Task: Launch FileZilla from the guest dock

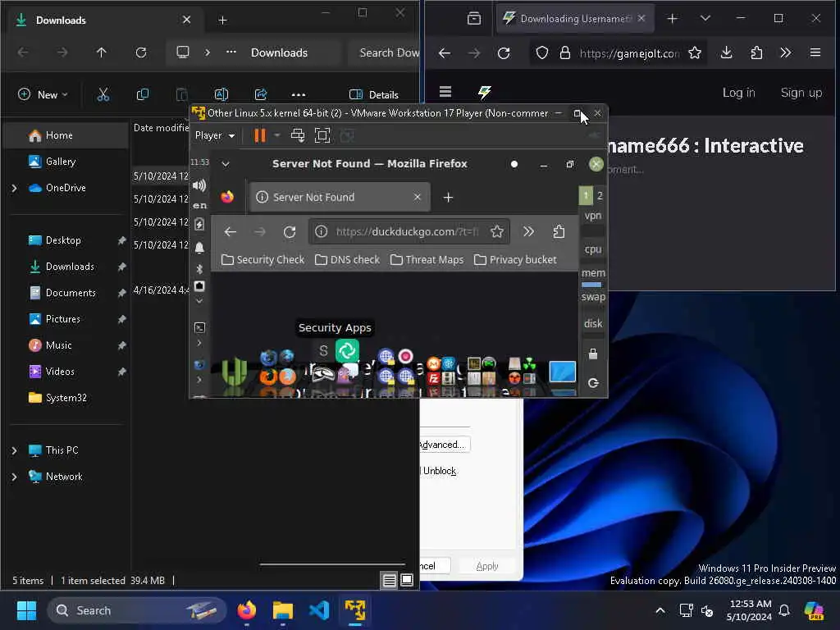Action: tap(433, 379)
